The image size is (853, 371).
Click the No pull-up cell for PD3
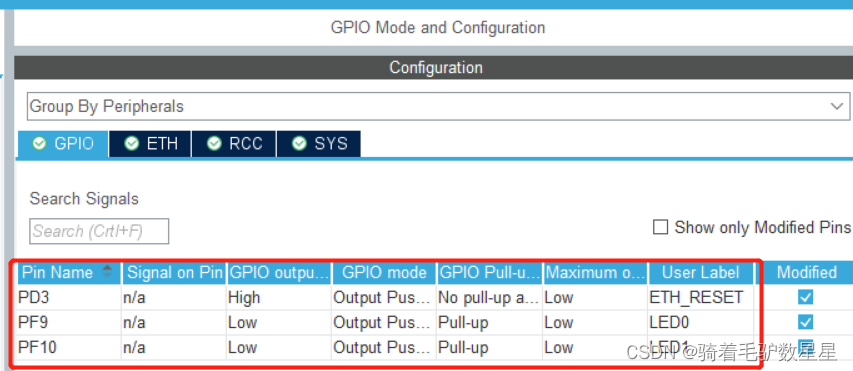(x=489, y=298)
